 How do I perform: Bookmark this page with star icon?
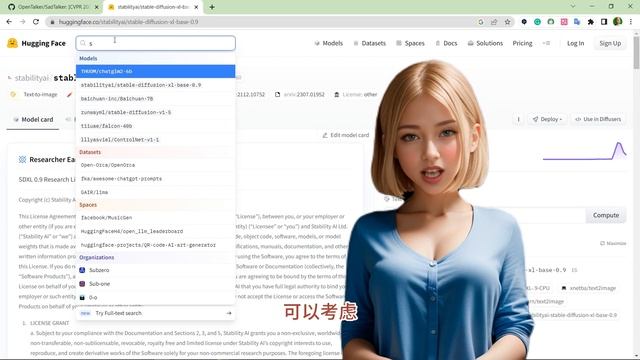click(507, 22)
